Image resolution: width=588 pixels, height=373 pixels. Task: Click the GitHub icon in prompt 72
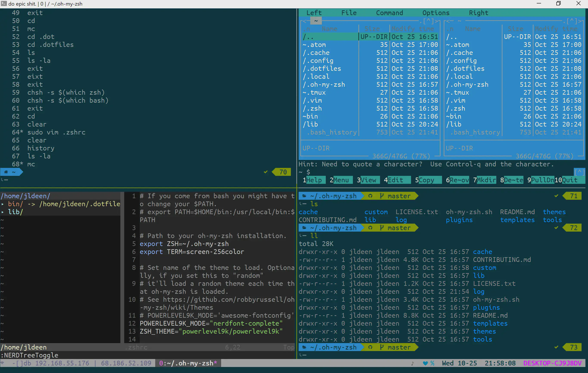click(x=370, y=228)
